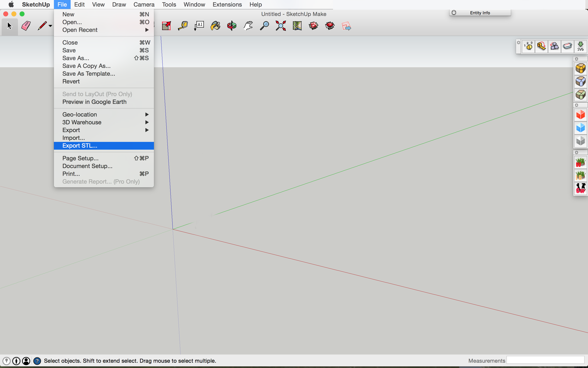The image size is (588, 368).
Task: Click the Entity Info panel title
Action: coord(480,13)
